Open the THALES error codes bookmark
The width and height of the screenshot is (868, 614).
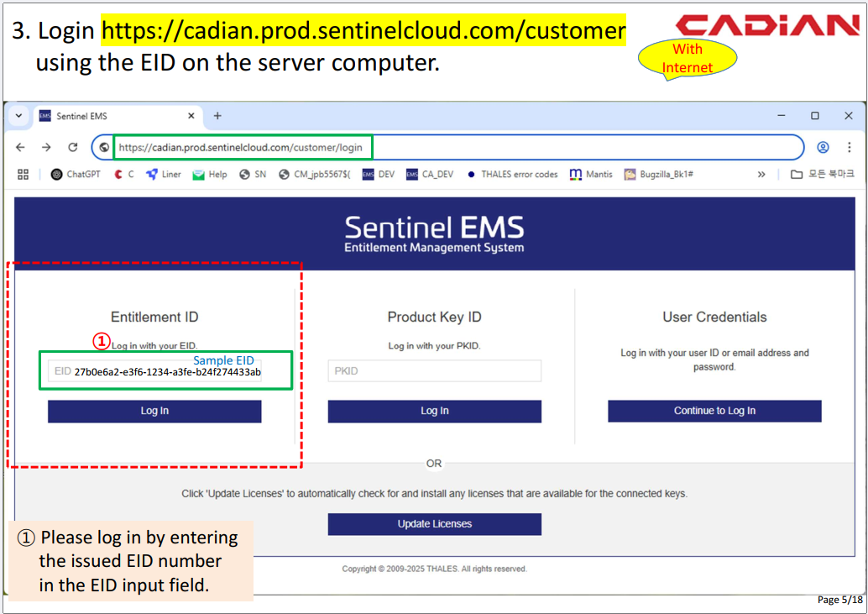[x=512, y=175]
